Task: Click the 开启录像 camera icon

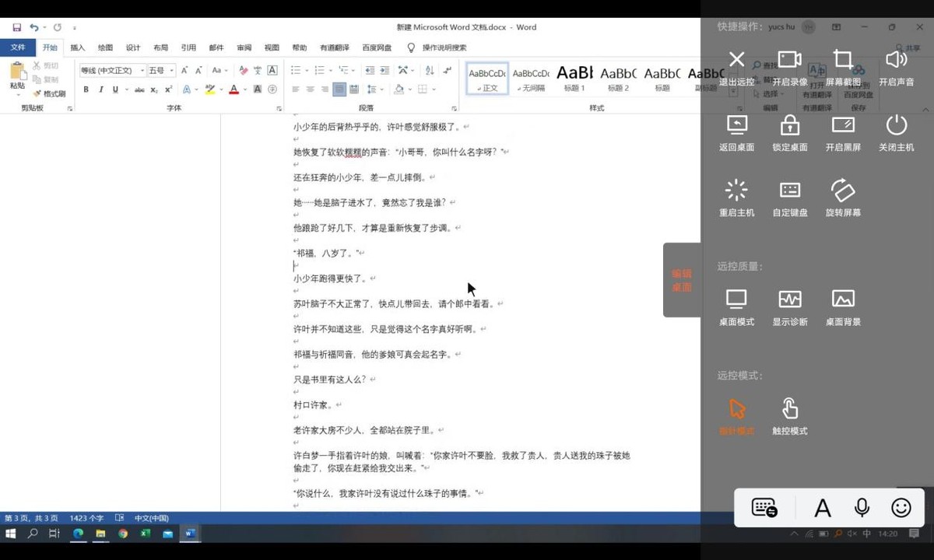Action: coord(789,60)
